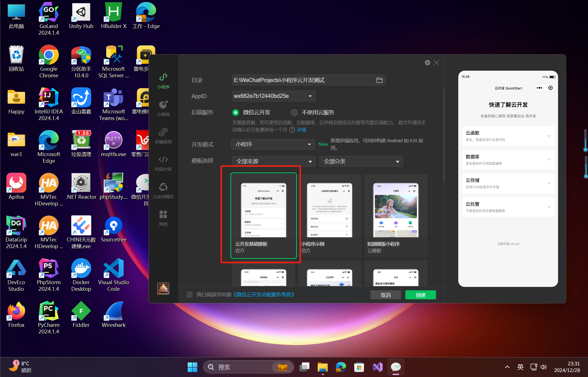Select 微信云开发 backend radio option
Image resolution: width=588 pixels, height=377 pixels.
click(x=236, y=112)
